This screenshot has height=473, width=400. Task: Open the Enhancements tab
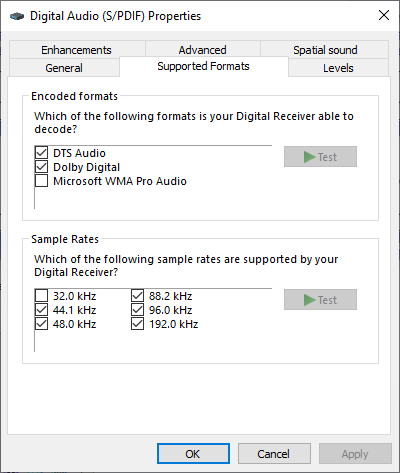point(77,50)
